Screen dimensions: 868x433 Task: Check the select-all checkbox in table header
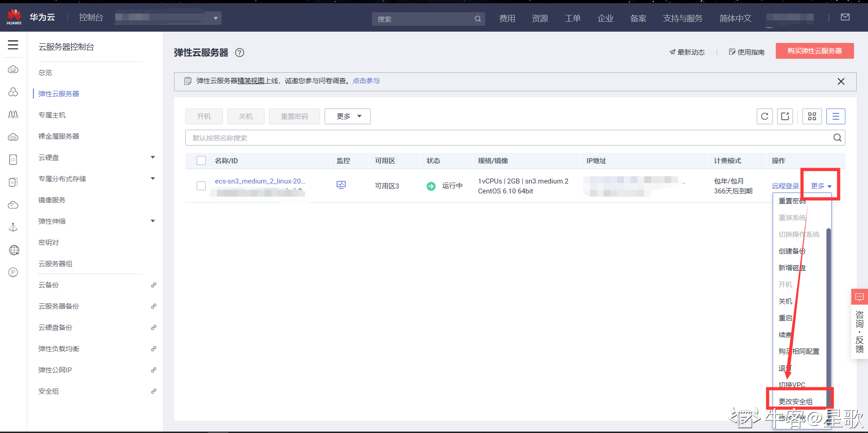point(201,160)
